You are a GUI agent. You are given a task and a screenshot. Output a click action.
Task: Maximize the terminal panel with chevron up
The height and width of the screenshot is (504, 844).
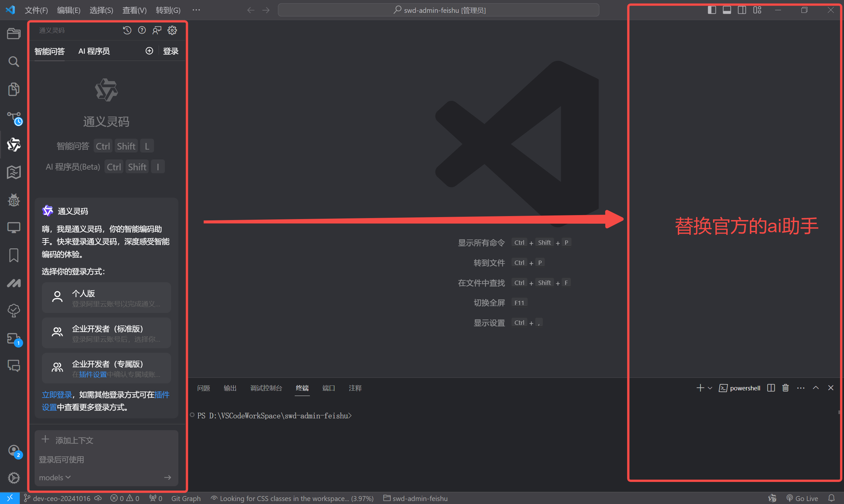point(816,388)
